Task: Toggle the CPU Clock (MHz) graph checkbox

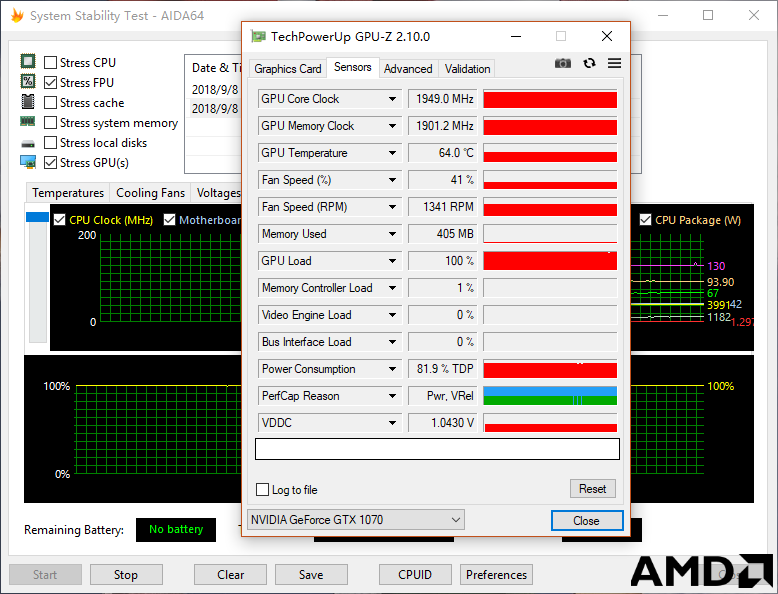Action: click(x=60, y=220)
